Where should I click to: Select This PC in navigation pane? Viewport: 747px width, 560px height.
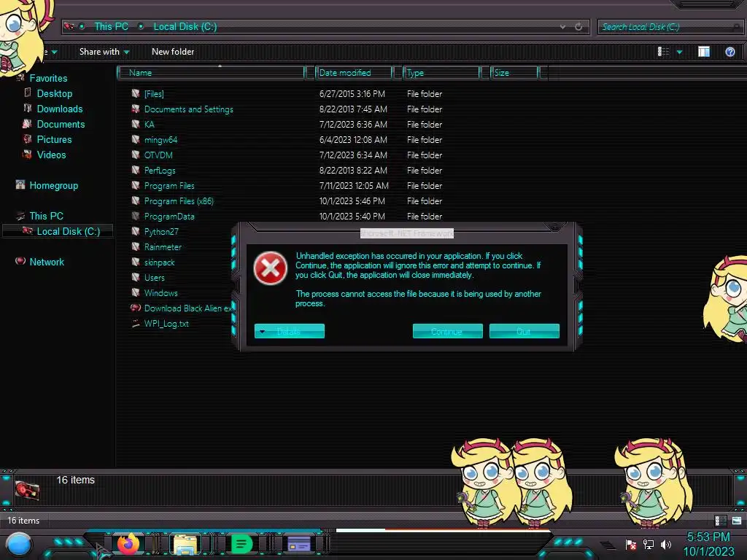click(x=46, y=216)
